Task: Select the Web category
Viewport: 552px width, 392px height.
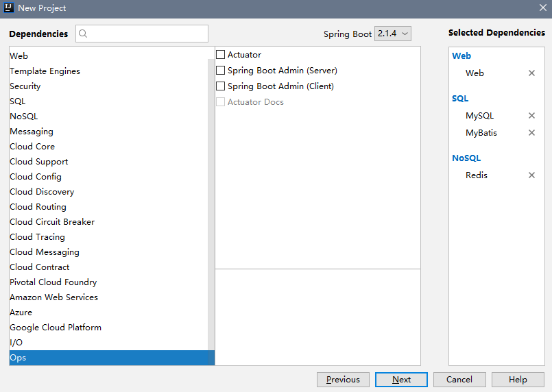Action: coord(109,56)
